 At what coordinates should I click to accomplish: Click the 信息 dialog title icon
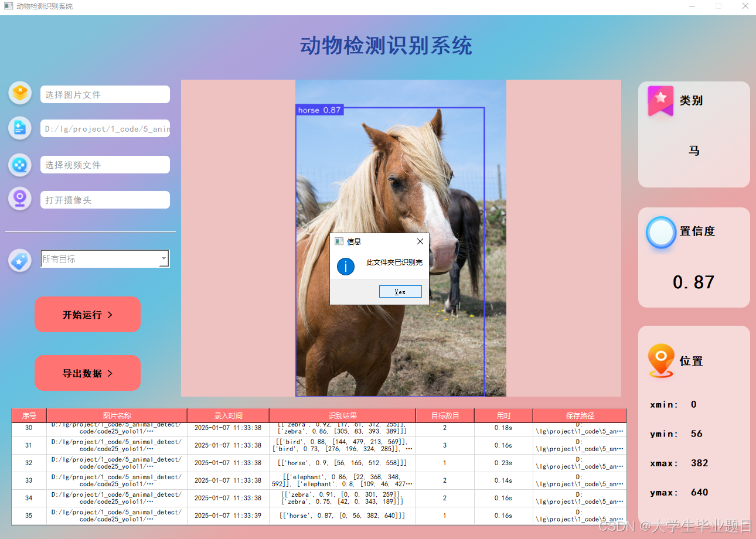pyautogui.click(x=339, y=241)
